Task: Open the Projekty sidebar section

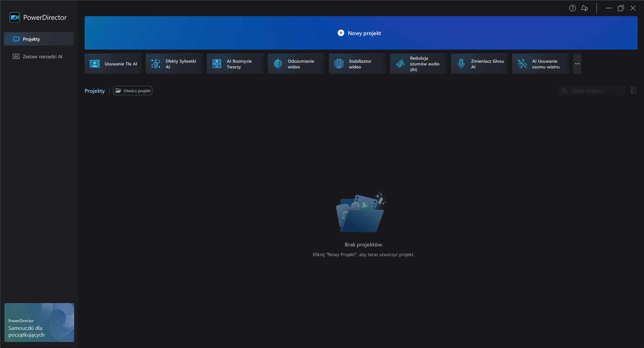Action: pyautogui.click(x=39, y=39)
